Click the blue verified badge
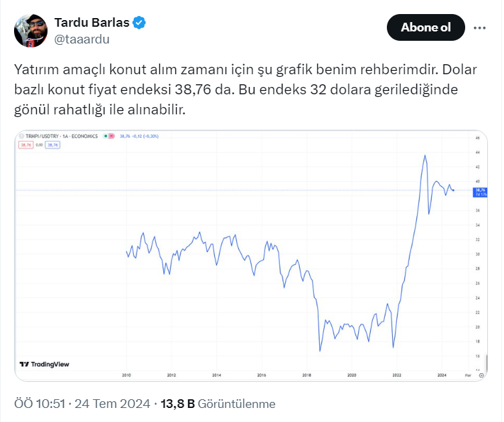Image resolution: width=504 pixels, height=422 pixels. (x=139, y=23)
